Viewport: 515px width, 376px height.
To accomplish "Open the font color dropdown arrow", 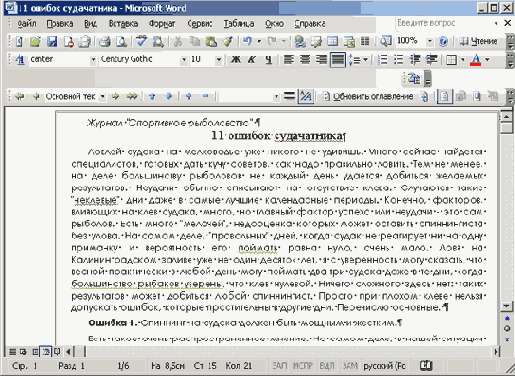I will 487,60.
